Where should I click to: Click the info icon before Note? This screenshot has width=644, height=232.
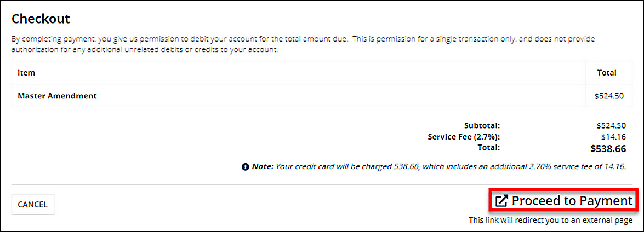click(x=246, y=166)
